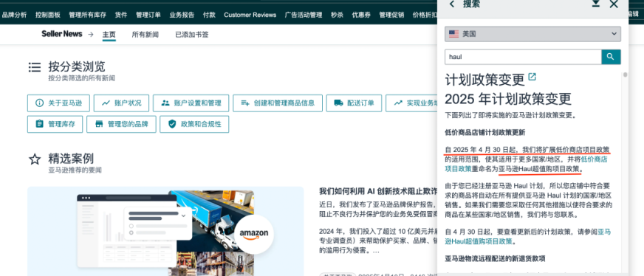Click the download arrow icon in search panel

coord(595,4)
